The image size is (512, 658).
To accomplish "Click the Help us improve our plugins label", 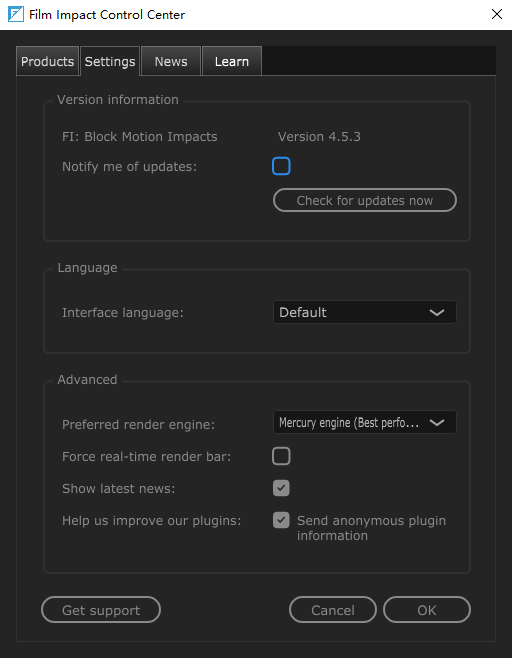I will pos(152,521).
